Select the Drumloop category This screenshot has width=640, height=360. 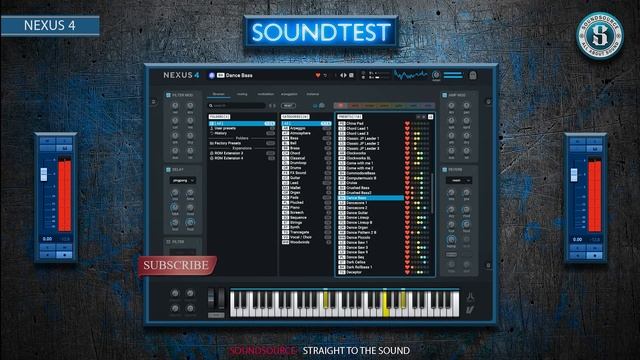click(x=307, y=163)
